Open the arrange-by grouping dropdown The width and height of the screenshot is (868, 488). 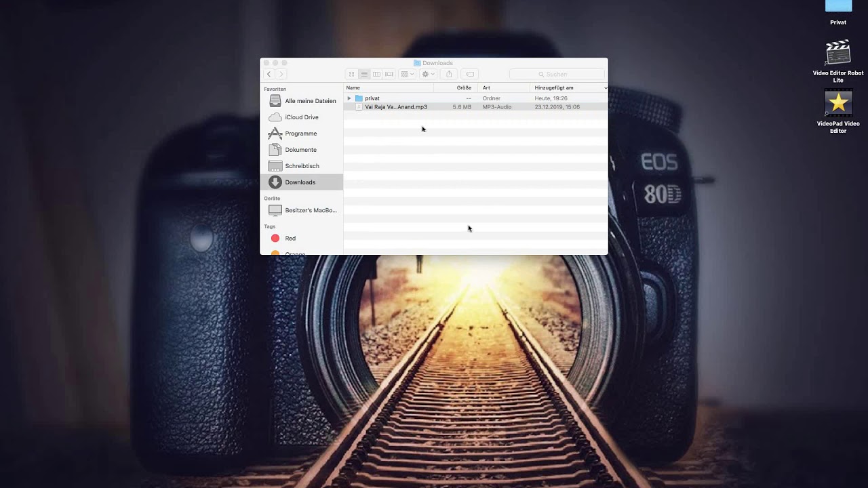click(x=408, y=74)
